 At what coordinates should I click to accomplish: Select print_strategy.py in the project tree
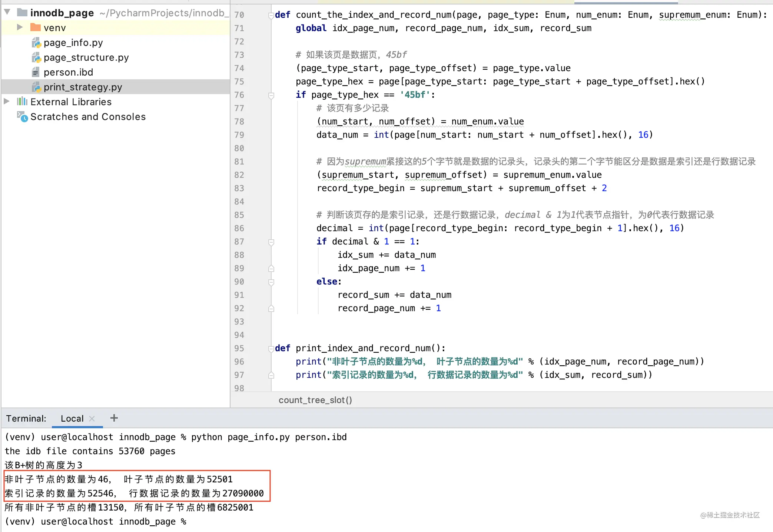coord(83,87)
